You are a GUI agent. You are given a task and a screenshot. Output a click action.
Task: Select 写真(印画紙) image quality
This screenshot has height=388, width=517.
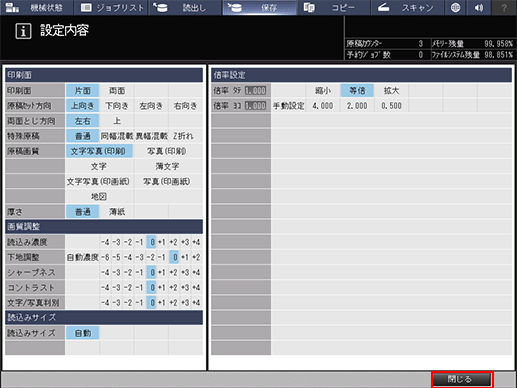[x=168, y=181]
